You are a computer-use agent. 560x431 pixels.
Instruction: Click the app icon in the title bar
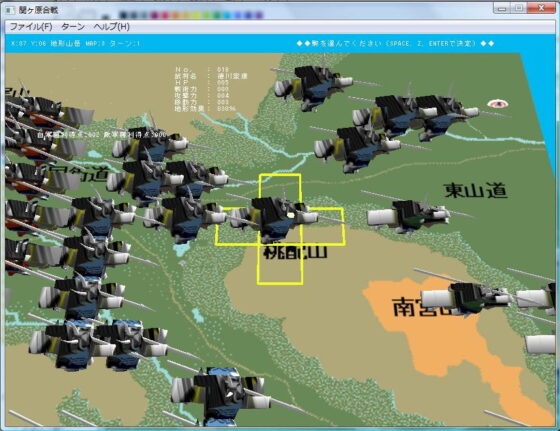tap(10, 10)
